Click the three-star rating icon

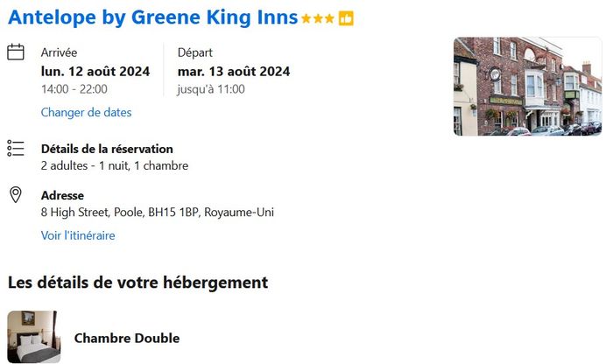pyautogui.click(x=317, y=18)
